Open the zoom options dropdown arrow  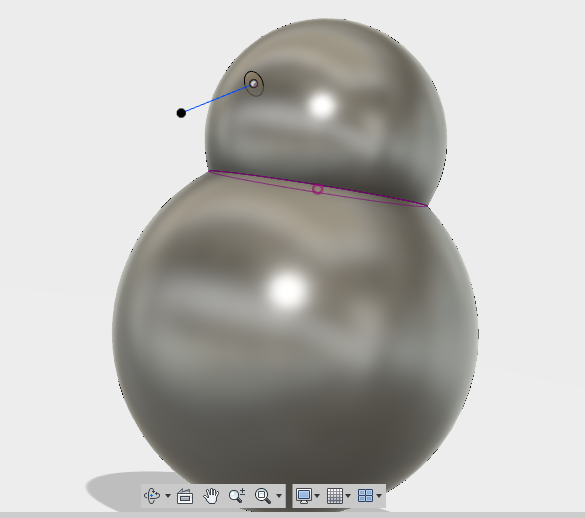point(279,496)
